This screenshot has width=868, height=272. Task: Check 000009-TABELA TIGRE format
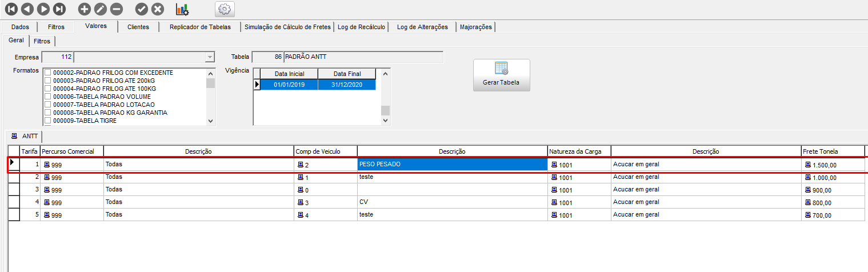(47, 121)
